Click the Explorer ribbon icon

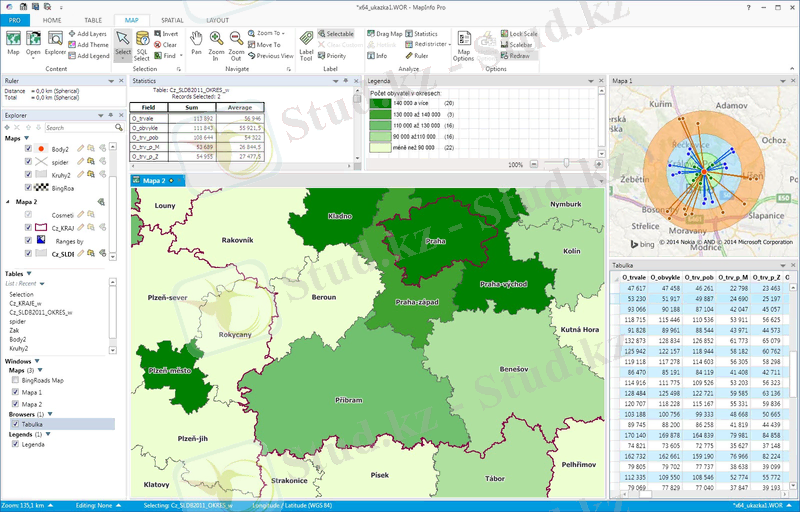pos(55,44)
